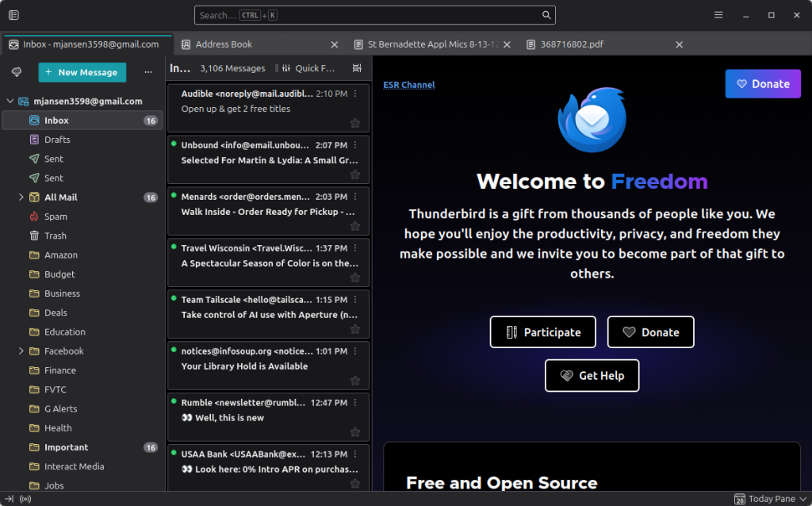
Task: Click the New Message button
Action: [x=82, y=72]
